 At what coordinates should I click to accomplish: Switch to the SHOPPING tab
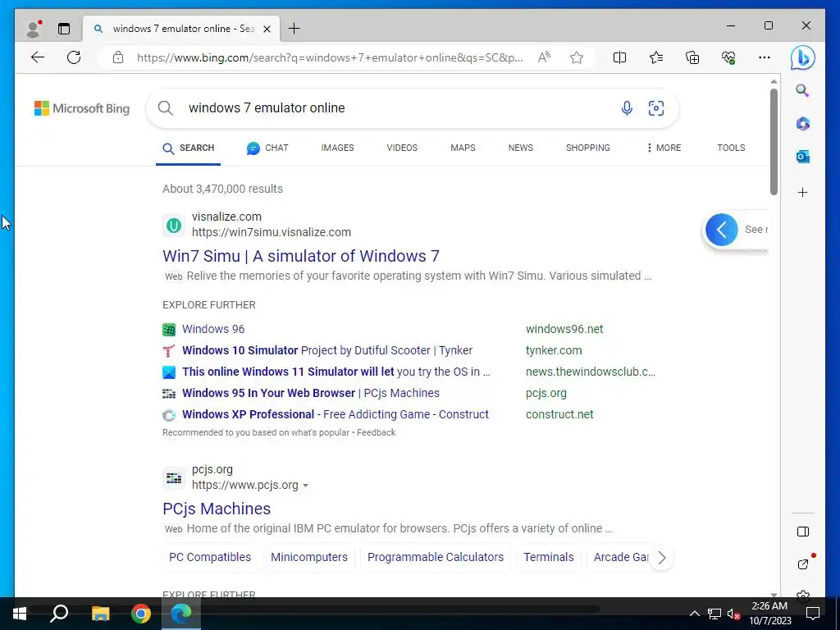point(587,148)
